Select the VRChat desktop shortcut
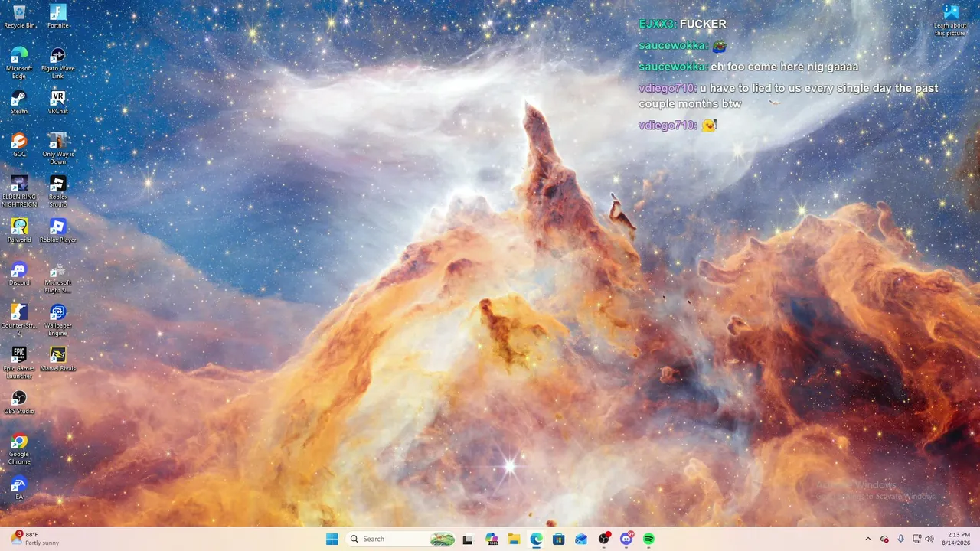 58,102
